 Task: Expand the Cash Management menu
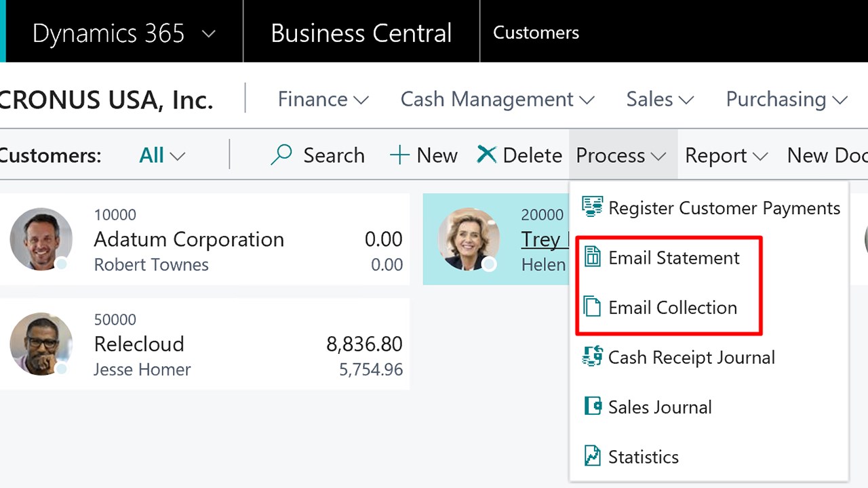pyautogui.click(x=497, y=100)
